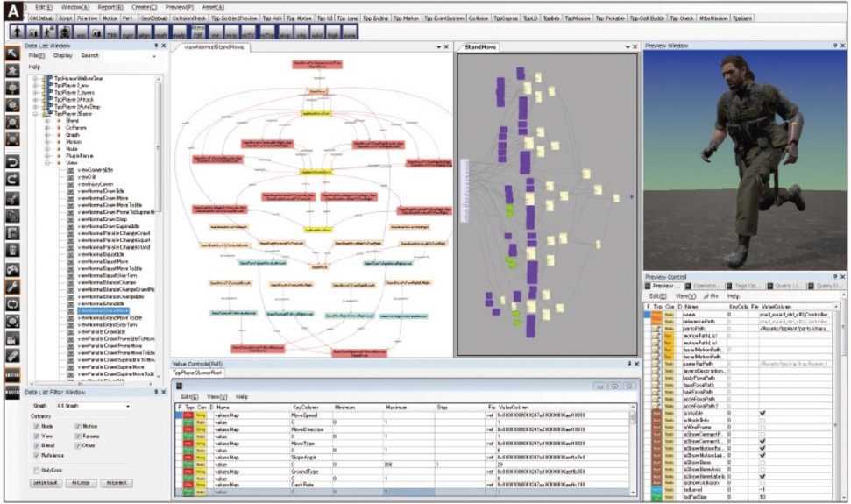Open the dropdown arrow on viewNormalStandMove tab bar
Viewport: 851px width, 504px height.
click(x=438, y=47)
